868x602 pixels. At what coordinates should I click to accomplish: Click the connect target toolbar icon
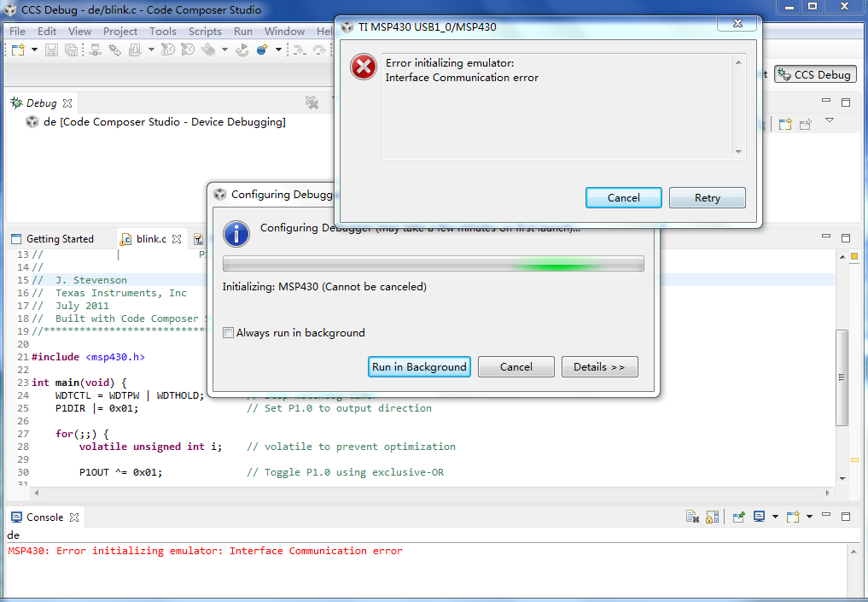(x=96, y=50)
